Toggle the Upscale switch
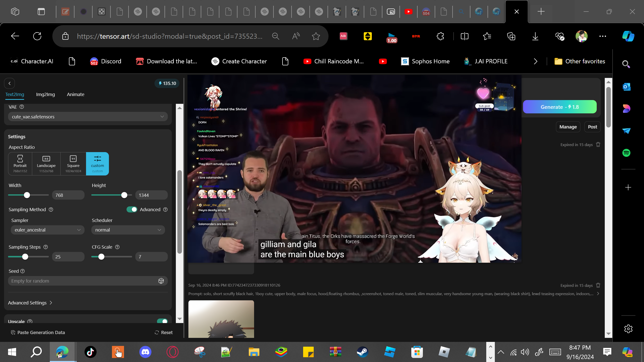This screenshot has height=362, width=644. coord(162,321)
